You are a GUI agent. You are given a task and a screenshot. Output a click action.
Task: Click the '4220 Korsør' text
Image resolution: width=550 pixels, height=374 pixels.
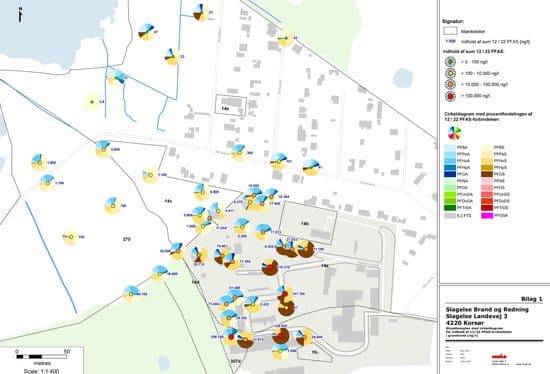[x=465, y=323]
